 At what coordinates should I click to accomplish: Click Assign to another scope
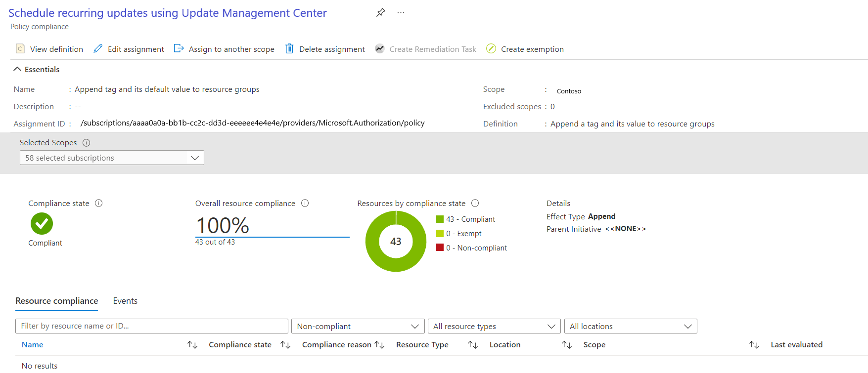tap(224, 49)
